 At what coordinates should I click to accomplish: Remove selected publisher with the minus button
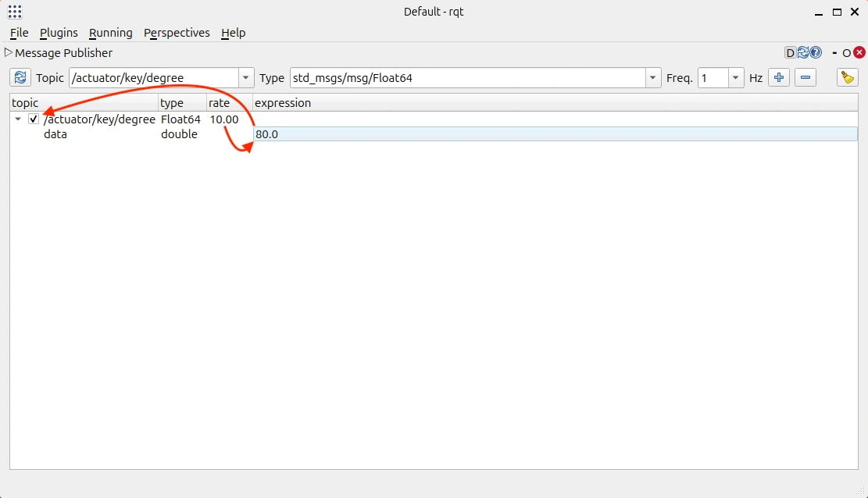pos(805,77)
